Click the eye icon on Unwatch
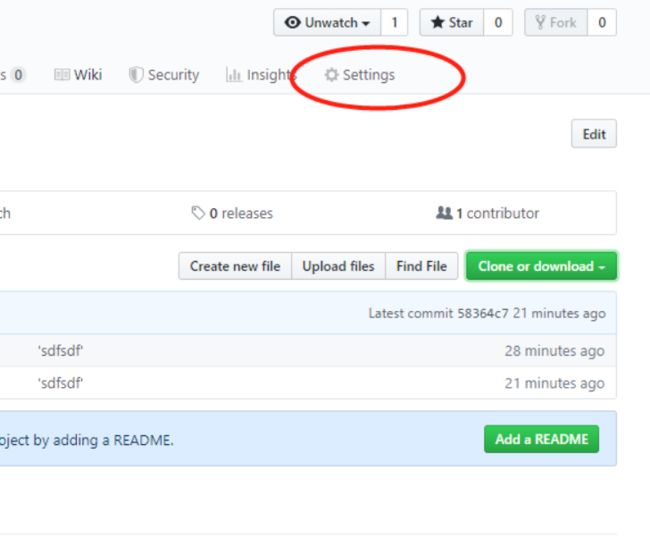This screenshot has height=546, width=650. (x=293, y=22)
